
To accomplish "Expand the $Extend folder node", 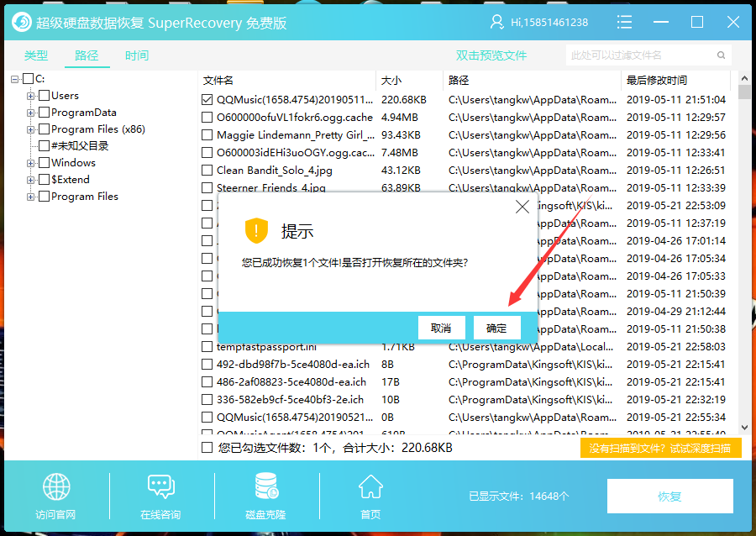I will (31, 180).
